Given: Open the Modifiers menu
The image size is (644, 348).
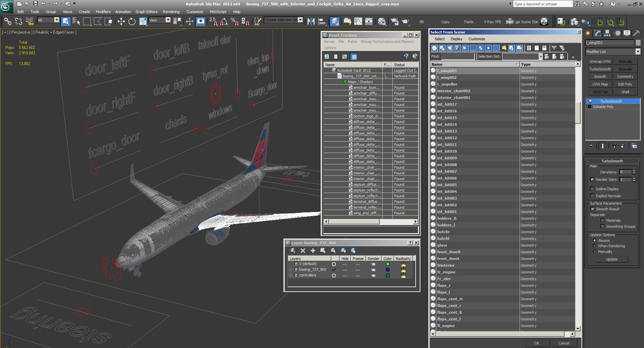Looking at the screenshot, I should pyautogui.click(x=103, y=12).
